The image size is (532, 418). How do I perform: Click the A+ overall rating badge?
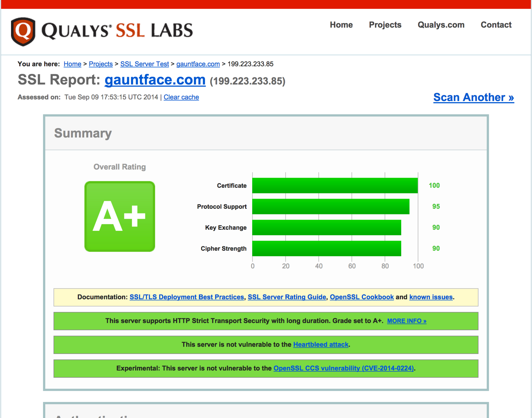[x=120, y=216]
